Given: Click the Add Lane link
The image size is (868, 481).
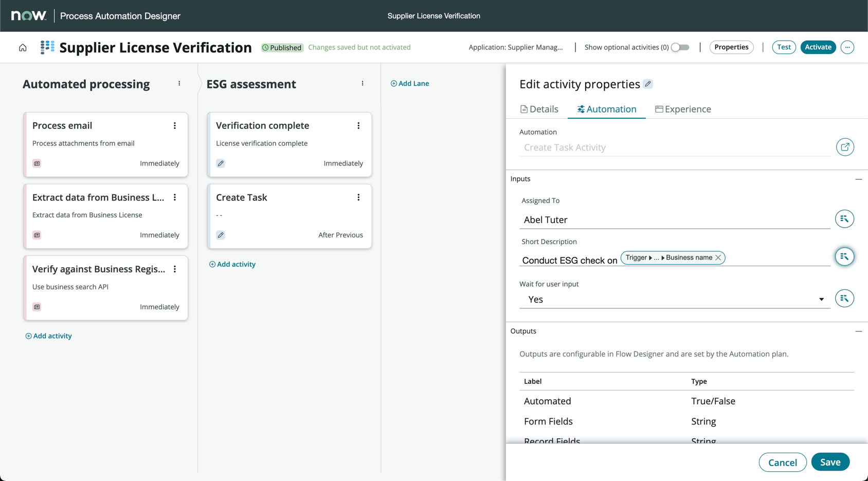Looking at the screenshot, I should (x=410, y=84).
